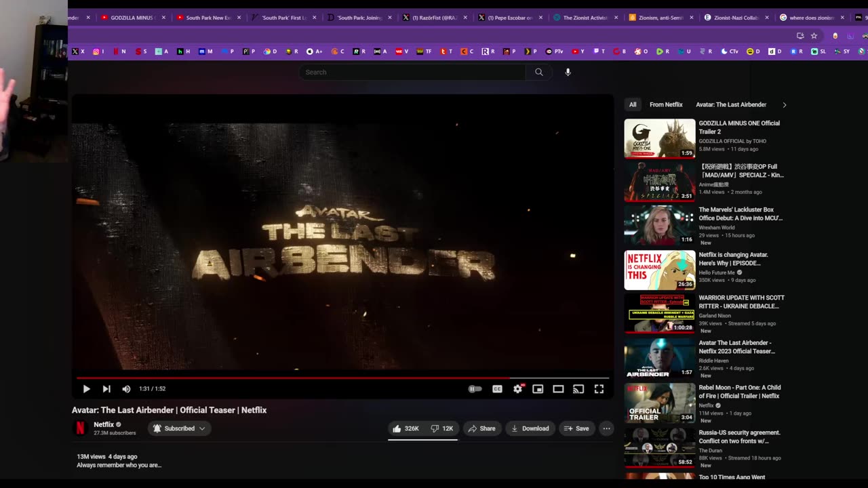Open 'SY' bookmark in bookmarks bar
The image size is (868, 488).
842,52
